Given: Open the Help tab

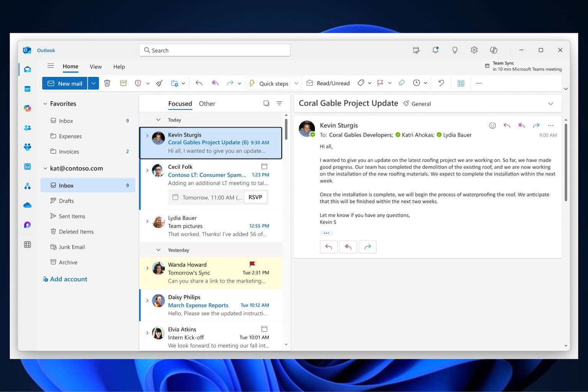Looking at the screenshot, I should pyautogui.click(x=119, y=67).
